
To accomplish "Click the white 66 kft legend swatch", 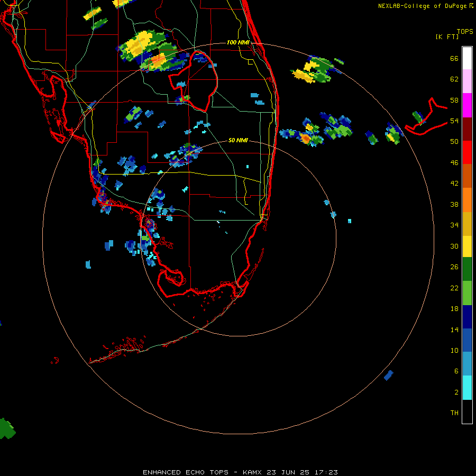I will tap(467, 58).
